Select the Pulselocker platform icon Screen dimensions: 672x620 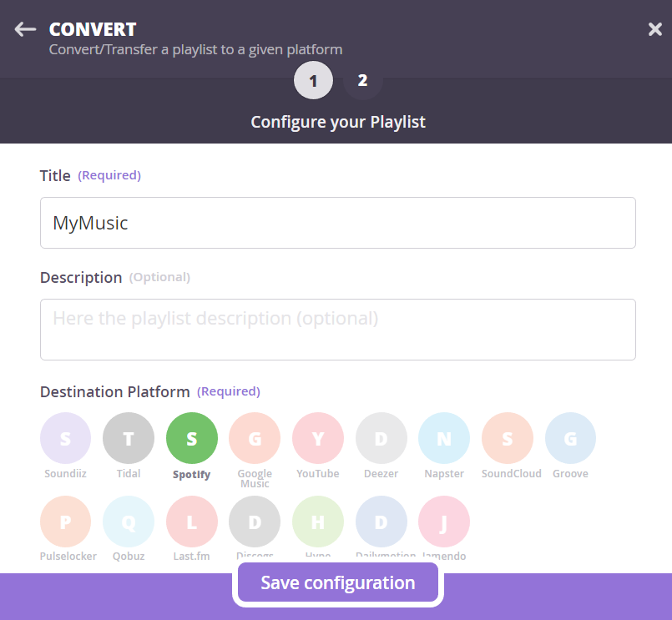pos(65,522)
